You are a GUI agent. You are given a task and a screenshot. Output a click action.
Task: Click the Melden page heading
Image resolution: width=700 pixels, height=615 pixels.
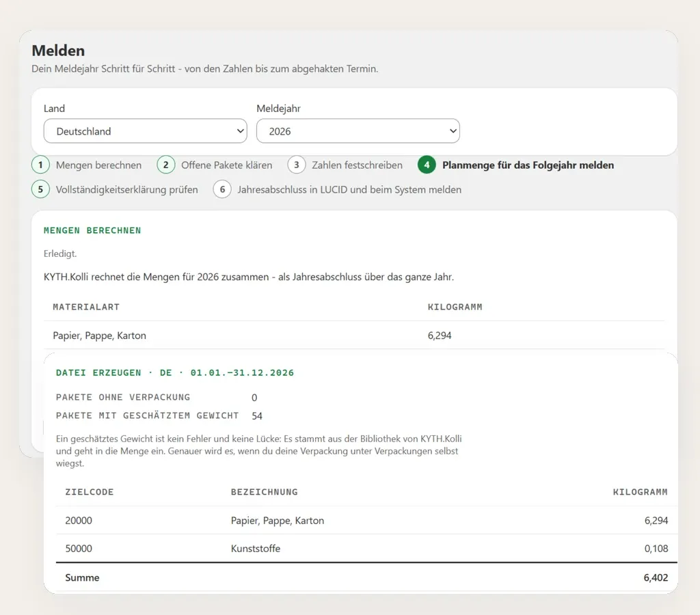(58, 51)
